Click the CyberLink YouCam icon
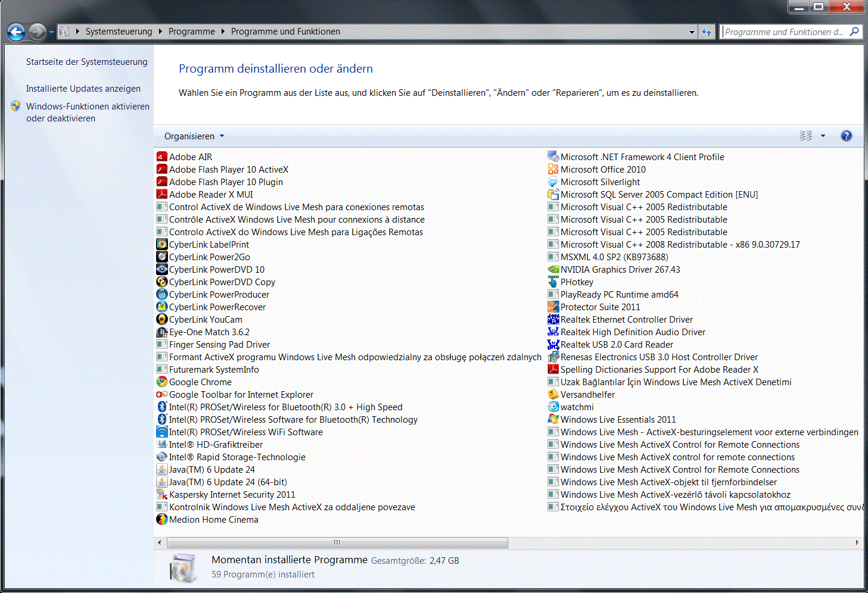 click(x=161, y=319)
